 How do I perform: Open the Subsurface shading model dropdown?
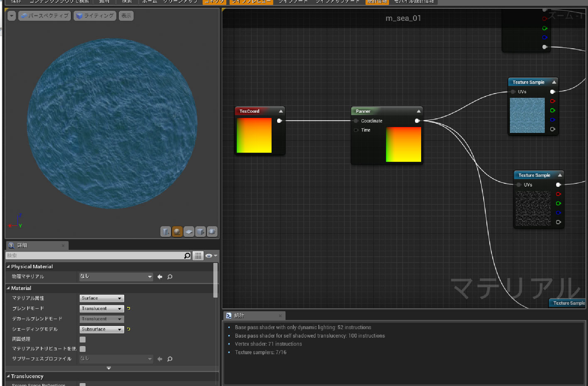click(101, 329)
